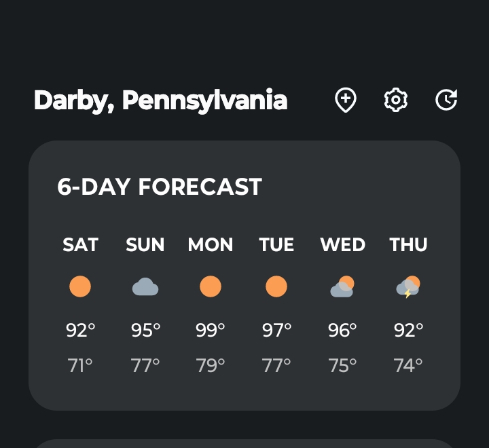
Task: Open the settings gear icon
Action: 396,100
